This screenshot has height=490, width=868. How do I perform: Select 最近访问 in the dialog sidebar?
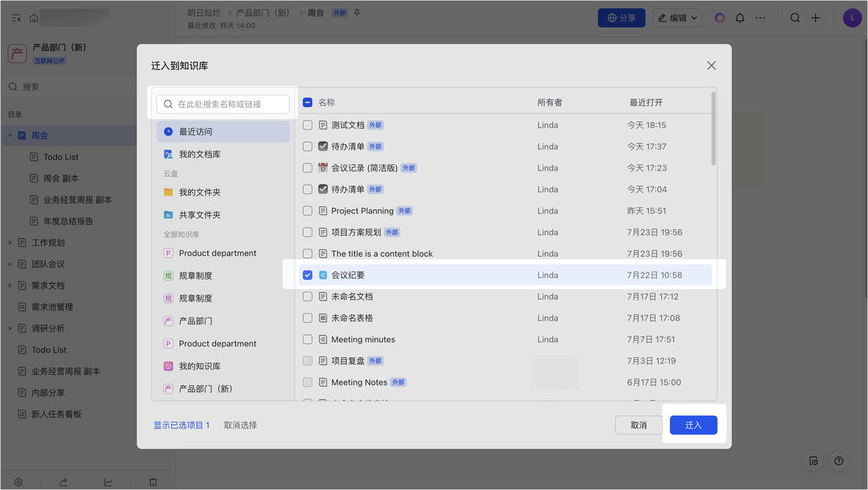(x=223, y=132)
